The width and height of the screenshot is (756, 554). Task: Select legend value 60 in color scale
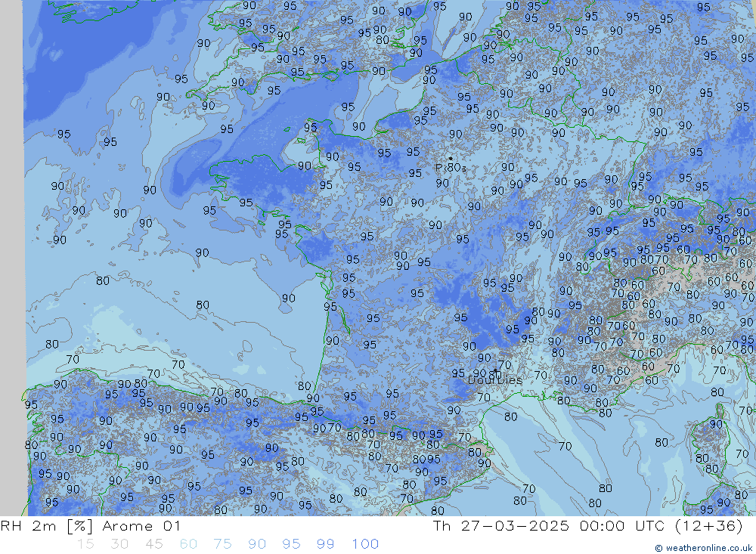point(188,544)
